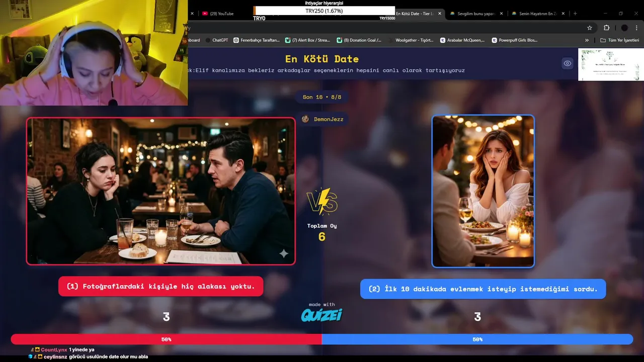The height and width of the screenshot is (362, 644).
Task: Close the En Kötü Date tab
Action: point(440,14)
